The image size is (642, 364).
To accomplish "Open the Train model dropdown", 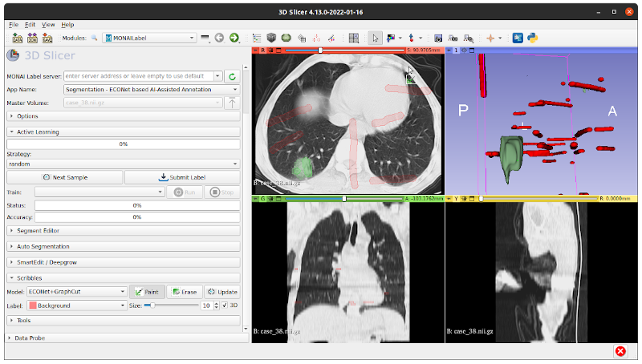I will tap(100, 192).
